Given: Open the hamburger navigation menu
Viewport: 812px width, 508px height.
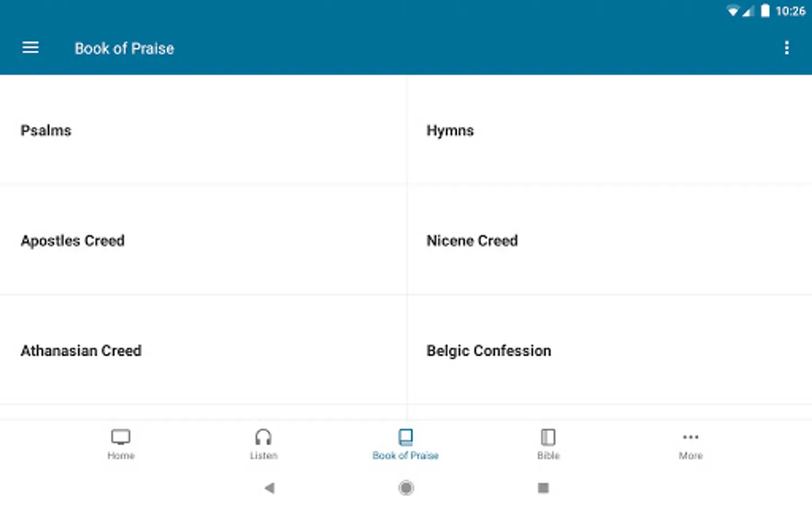Looking at the screenshot, I should click(30, 48).
